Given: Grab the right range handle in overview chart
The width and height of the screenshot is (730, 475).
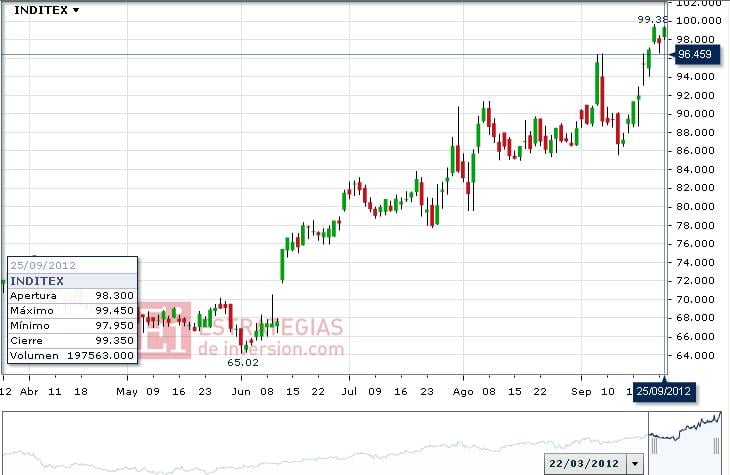Looking at the screenshot, I should pyautogui.click(x=716, y=446).
